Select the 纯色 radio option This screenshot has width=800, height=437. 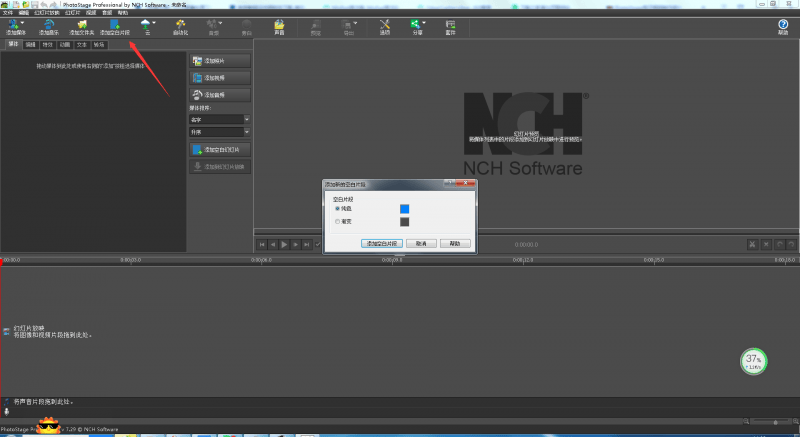coord(337,209)
